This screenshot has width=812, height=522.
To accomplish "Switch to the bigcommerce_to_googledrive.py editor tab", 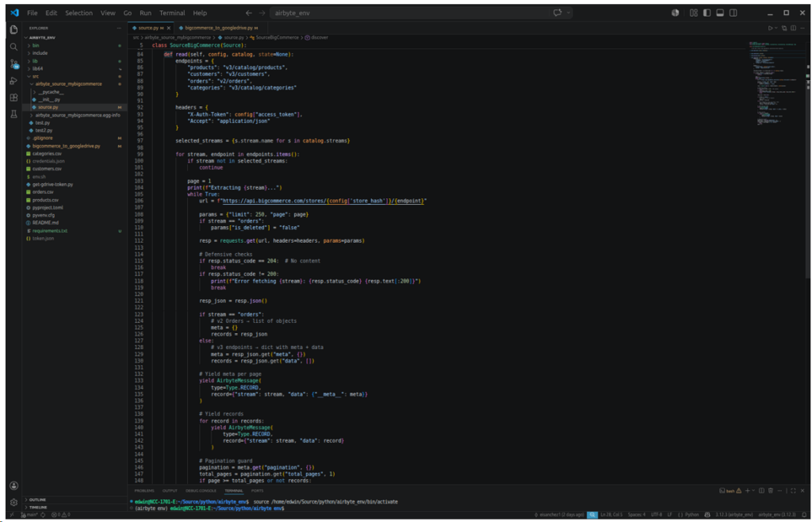I will pos(222,28).
